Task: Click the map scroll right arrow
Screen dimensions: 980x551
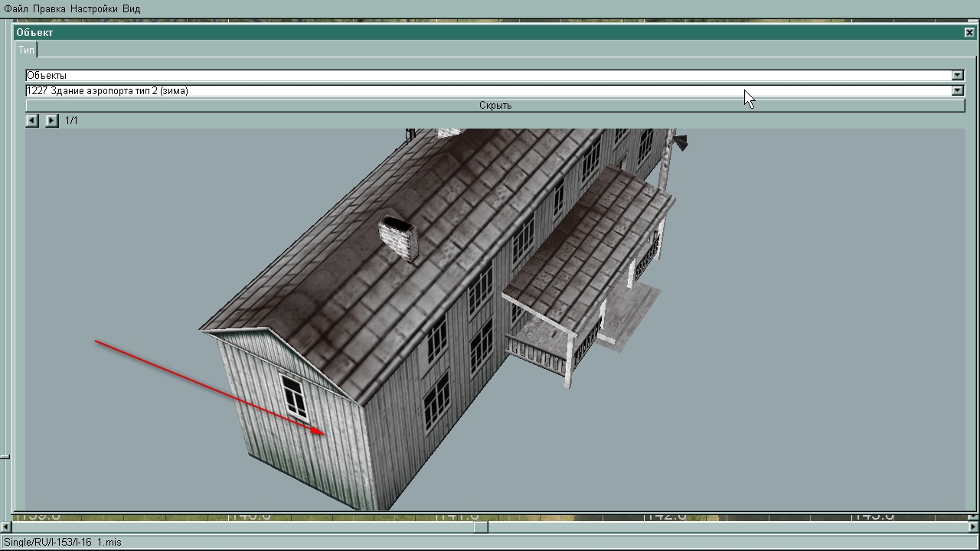Action: pos(974,527)
